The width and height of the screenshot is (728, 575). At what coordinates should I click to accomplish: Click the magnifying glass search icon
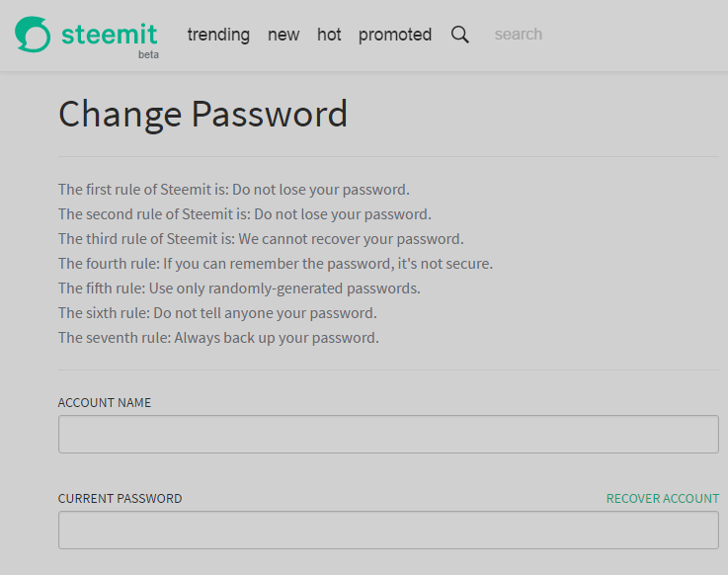click(x=459, y=35)
